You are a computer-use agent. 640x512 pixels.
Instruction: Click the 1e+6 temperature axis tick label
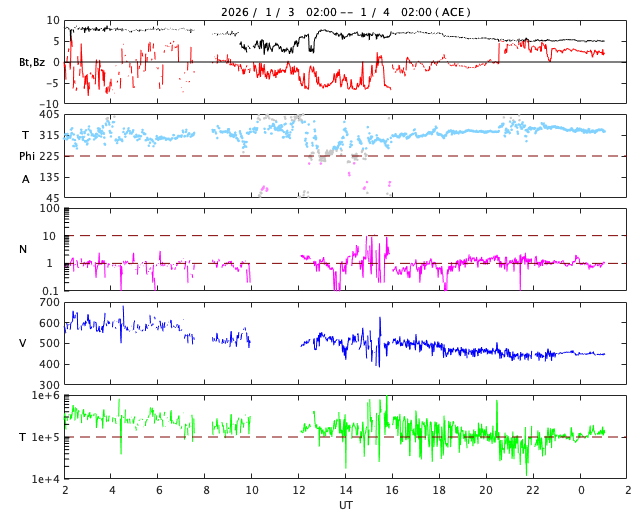click(x=46, y=396)
